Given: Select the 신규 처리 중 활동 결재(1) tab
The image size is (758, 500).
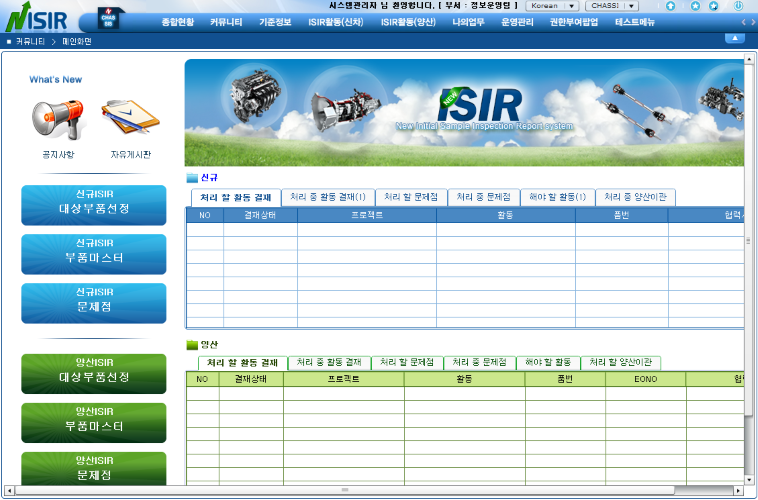Looking at the screenshot, I should (x=328, y=197).
